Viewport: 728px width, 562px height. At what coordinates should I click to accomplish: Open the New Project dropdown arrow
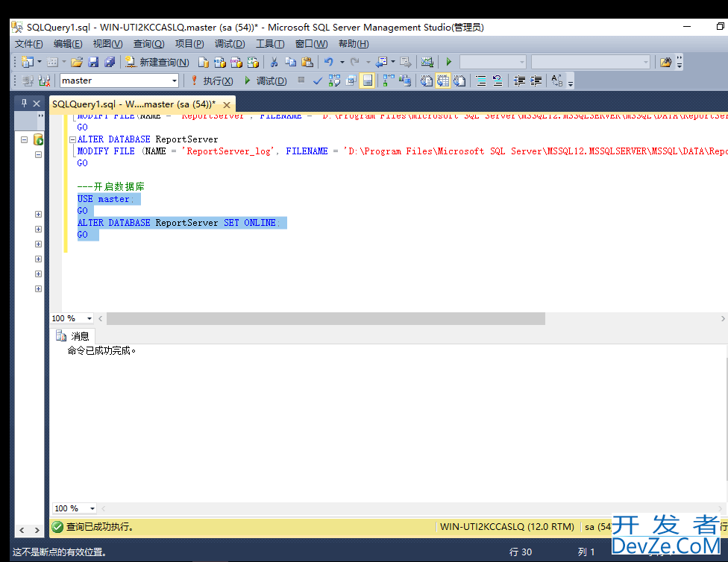click(40, 62)
